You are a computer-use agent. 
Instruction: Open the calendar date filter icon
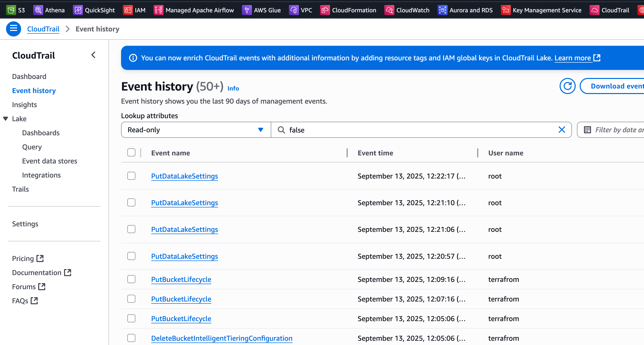(x=587, y=130)
